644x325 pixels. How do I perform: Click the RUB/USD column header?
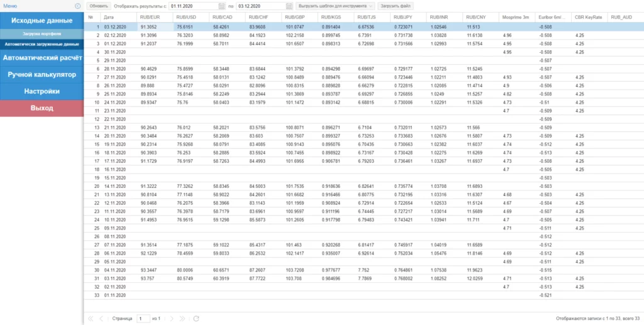click(186, 17)
